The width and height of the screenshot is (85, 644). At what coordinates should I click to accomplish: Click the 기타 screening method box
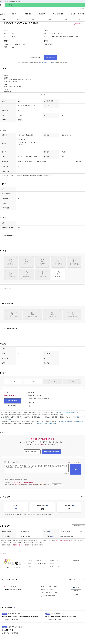[x=72, y=381]
